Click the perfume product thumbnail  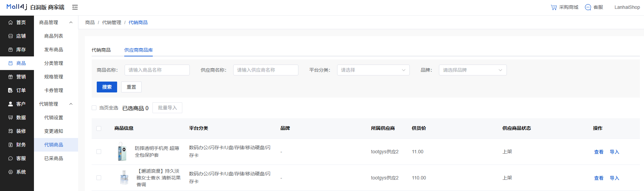125,178
